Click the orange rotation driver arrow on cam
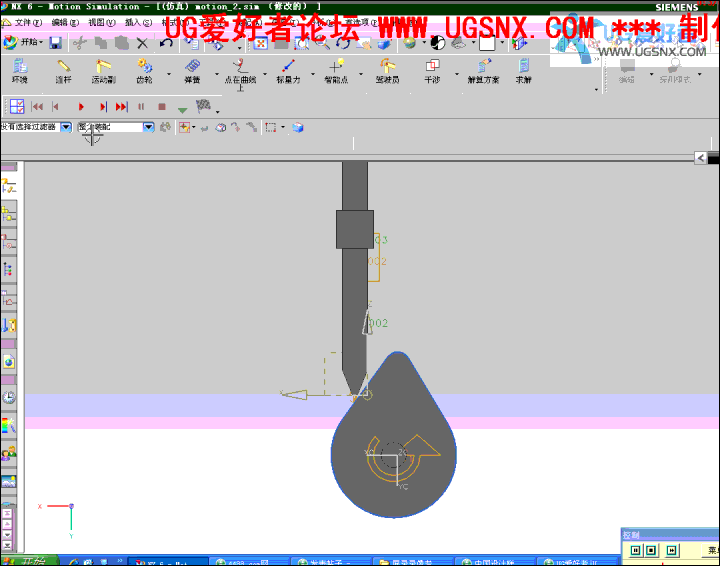The image size is (720, 566). coord(402,457)
